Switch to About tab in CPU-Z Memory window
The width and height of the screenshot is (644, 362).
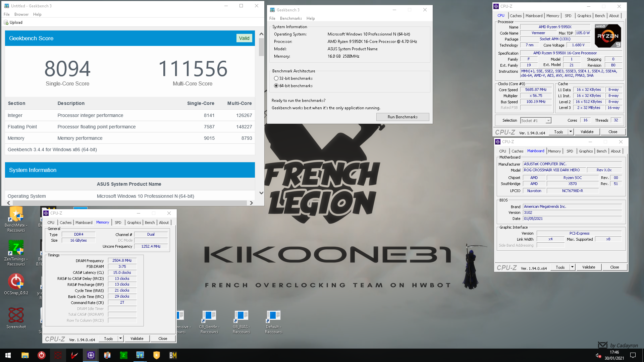coord(164,223)
